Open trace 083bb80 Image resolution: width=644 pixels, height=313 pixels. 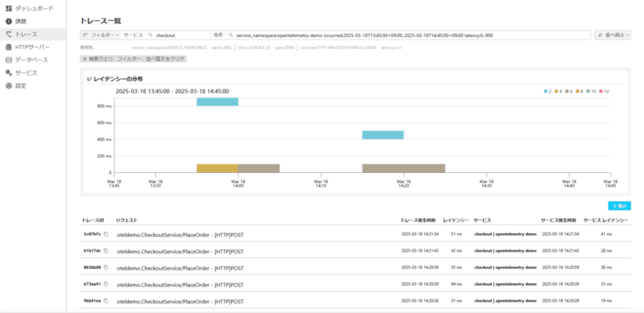(x=91, y=267)
